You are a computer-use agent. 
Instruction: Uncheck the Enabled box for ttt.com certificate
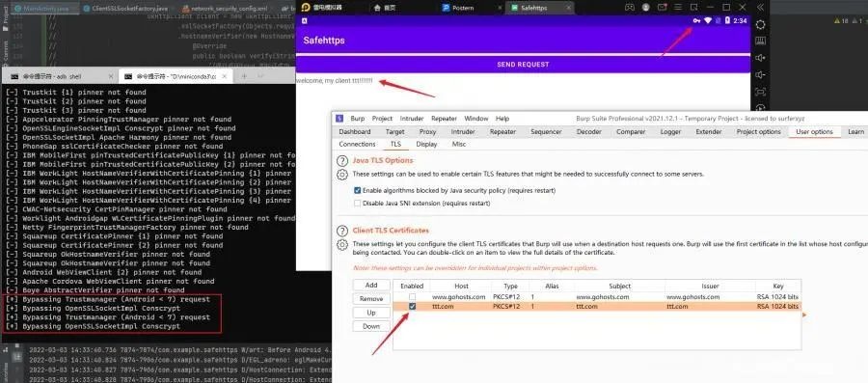(413, 306)
